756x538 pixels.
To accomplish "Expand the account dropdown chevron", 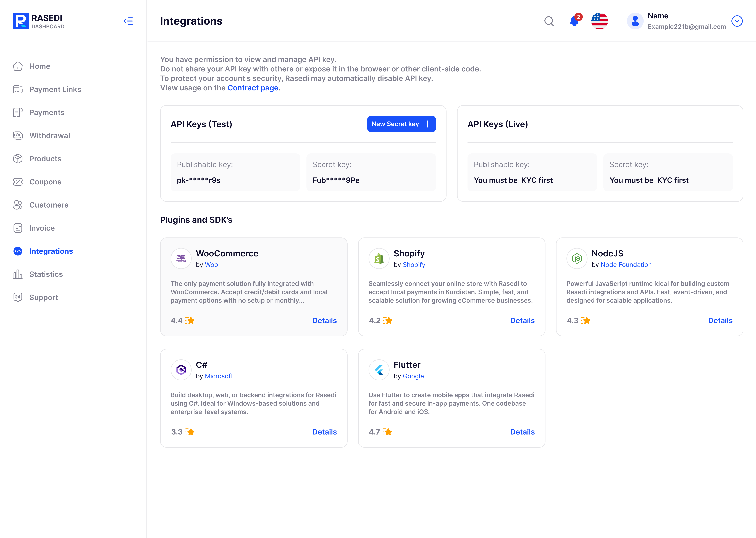I will tap(737, 21).
